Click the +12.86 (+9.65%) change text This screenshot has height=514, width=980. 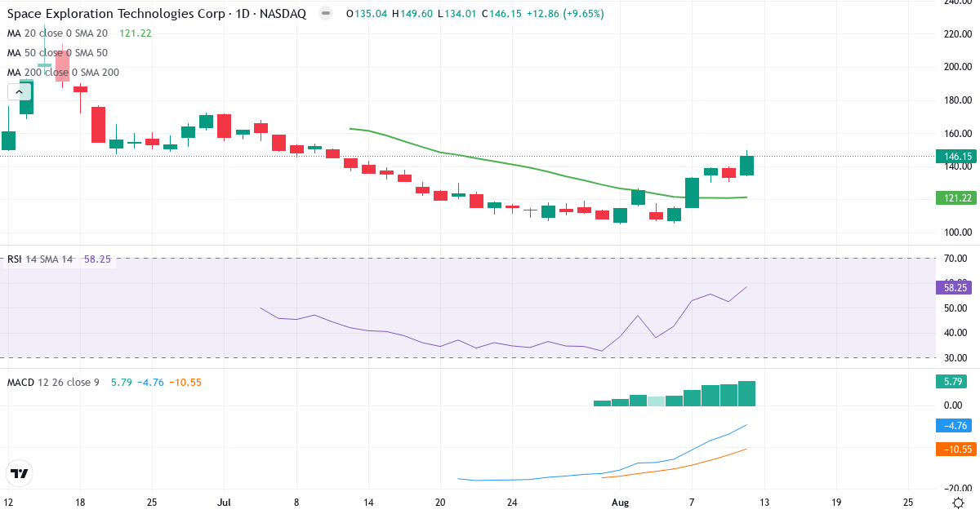point(566,14)
